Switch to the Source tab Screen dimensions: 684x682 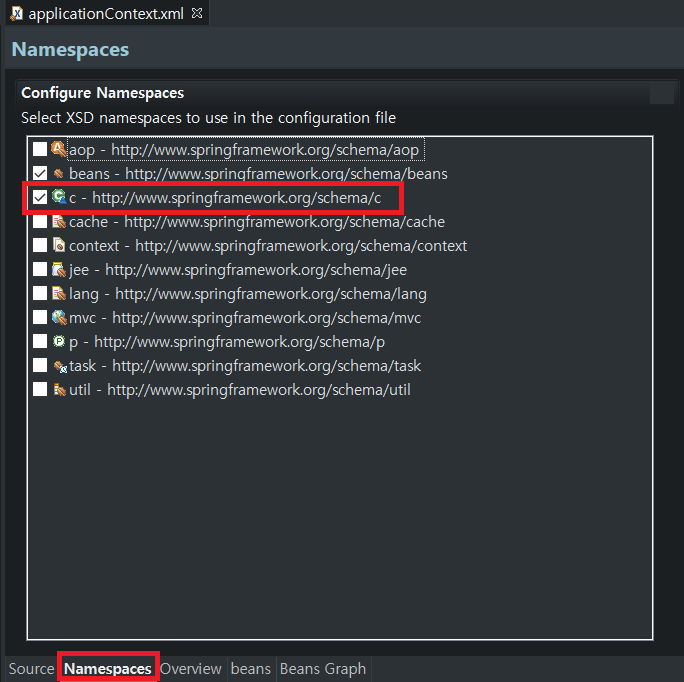[x=31, y=668]
